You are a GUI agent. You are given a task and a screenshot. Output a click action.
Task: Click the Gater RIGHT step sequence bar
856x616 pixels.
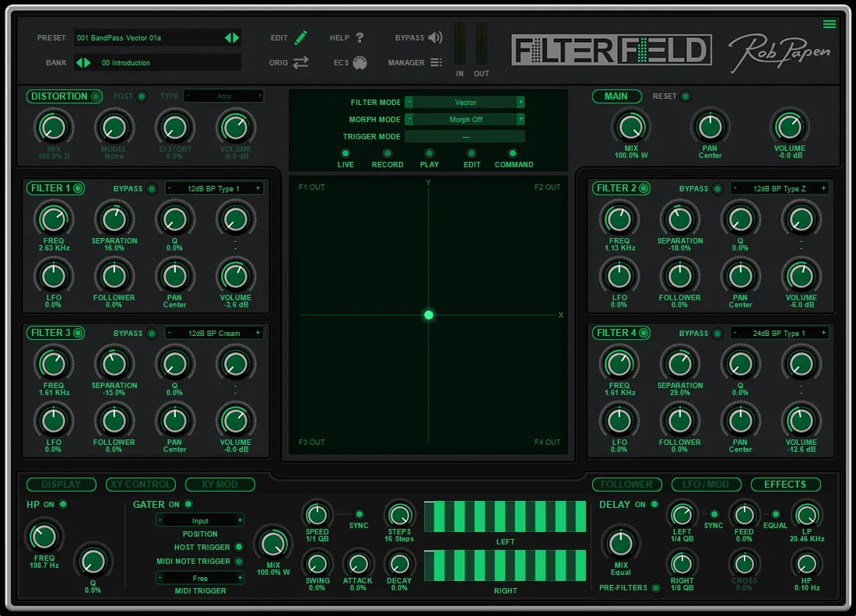pyautogui.click(x=505, y=565)
